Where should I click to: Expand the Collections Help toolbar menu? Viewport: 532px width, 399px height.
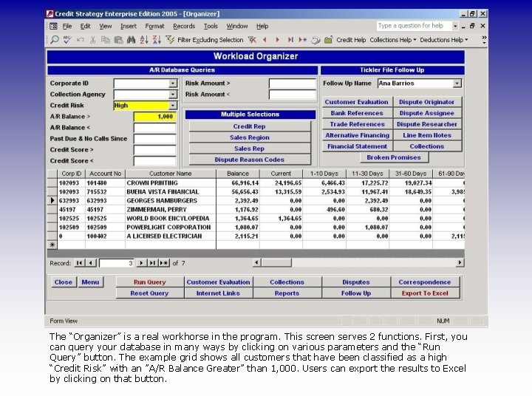393,40
